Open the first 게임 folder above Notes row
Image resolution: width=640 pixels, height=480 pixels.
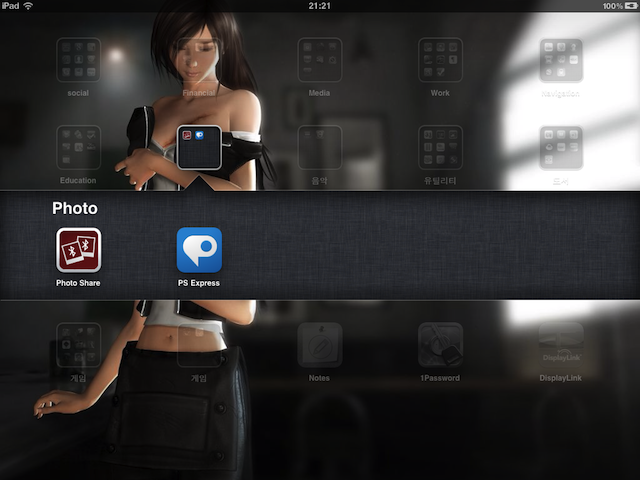pos(78,345)
